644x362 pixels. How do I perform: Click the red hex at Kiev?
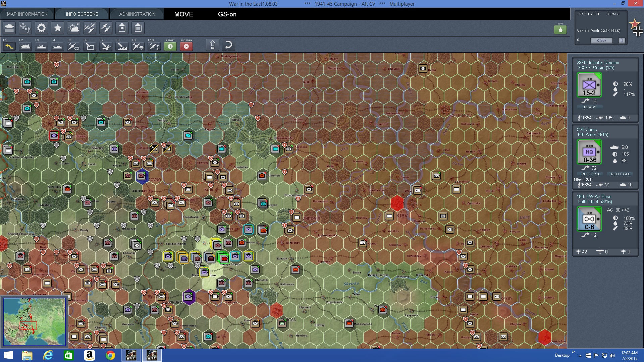397,203
